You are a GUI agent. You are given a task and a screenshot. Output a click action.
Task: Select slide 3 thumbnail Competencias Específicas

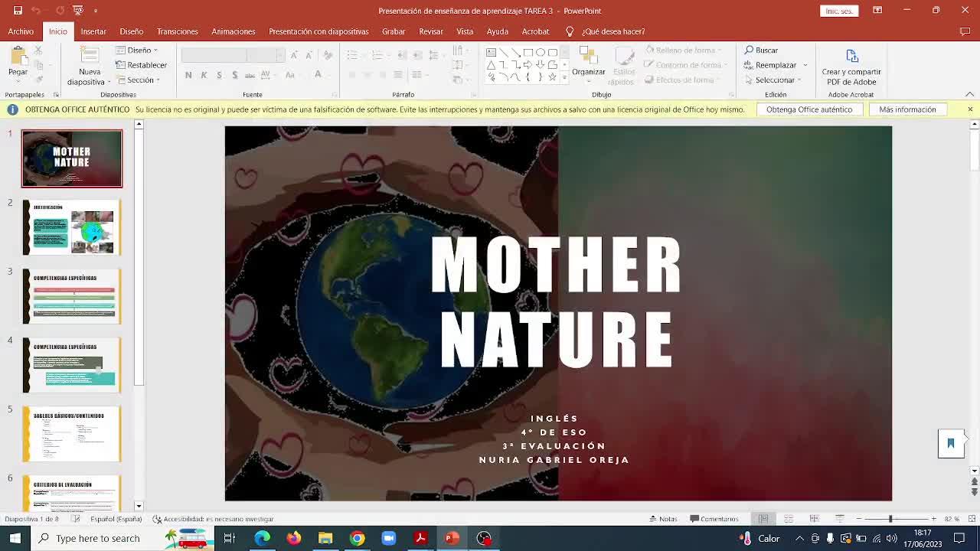[72, 296]
